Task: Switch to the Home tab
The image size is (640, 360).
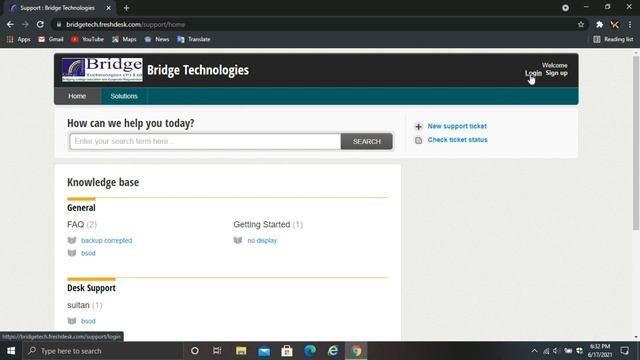Action: [77, 96]
